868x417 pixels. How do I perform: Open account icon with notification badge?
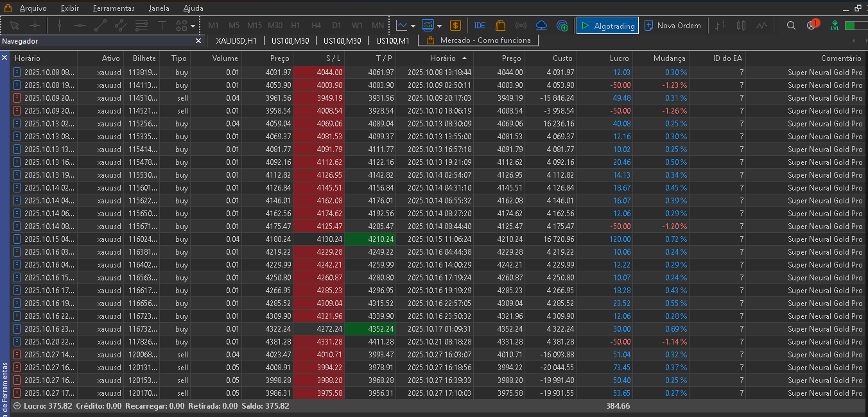[812, 25]
